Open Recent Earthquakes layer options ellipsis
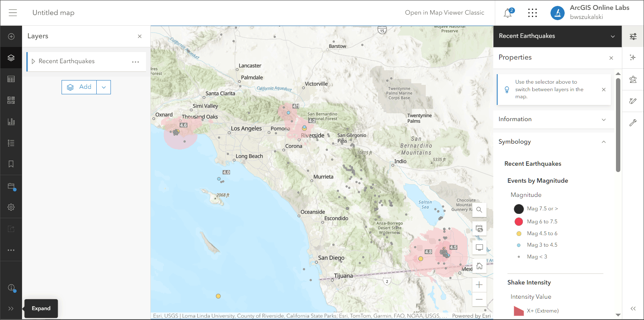644x320 pixels. point(135,62)
